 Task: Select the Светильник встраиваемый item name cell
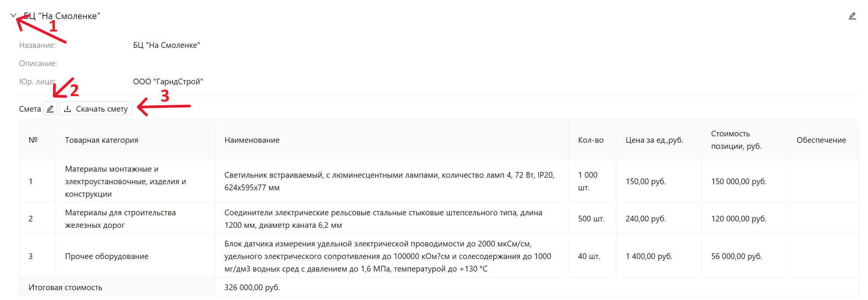tap(392, 181)
